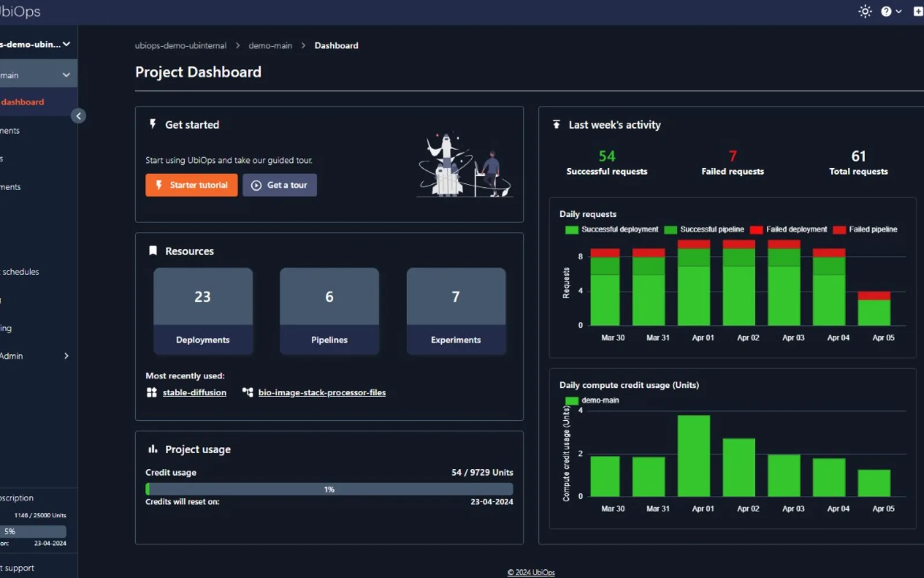Image resolution: width=924 pixels, height=578 pixels.
Task: Select dashboard item in sidebar
Action: 38,102
